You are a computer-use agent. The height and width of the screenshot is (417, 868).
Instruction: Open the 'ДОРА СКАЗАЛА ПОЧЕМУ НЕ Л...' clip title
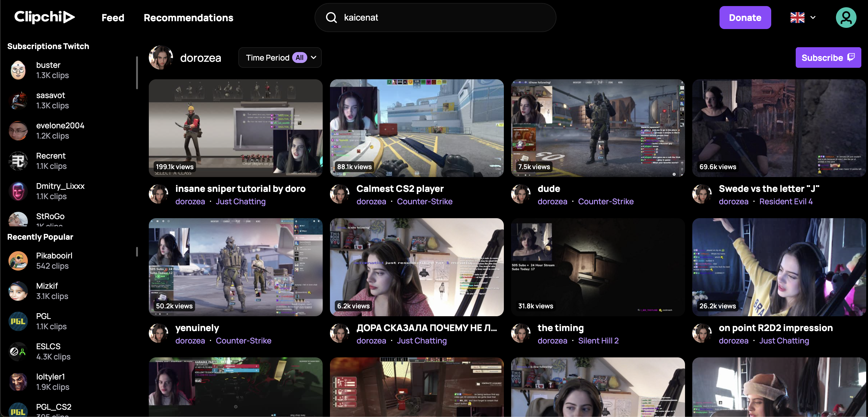pos(426,328)
